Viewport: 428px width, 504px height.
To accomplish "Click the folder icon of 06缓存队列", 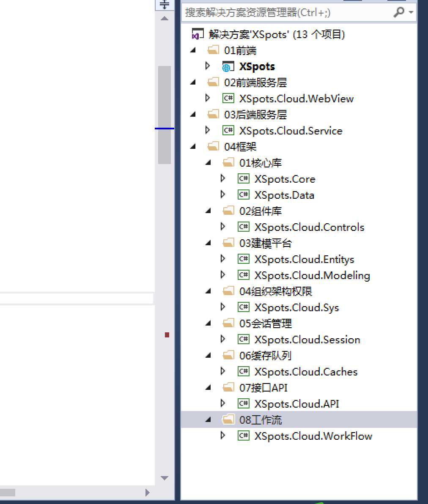I will click(x=228, y=356).
